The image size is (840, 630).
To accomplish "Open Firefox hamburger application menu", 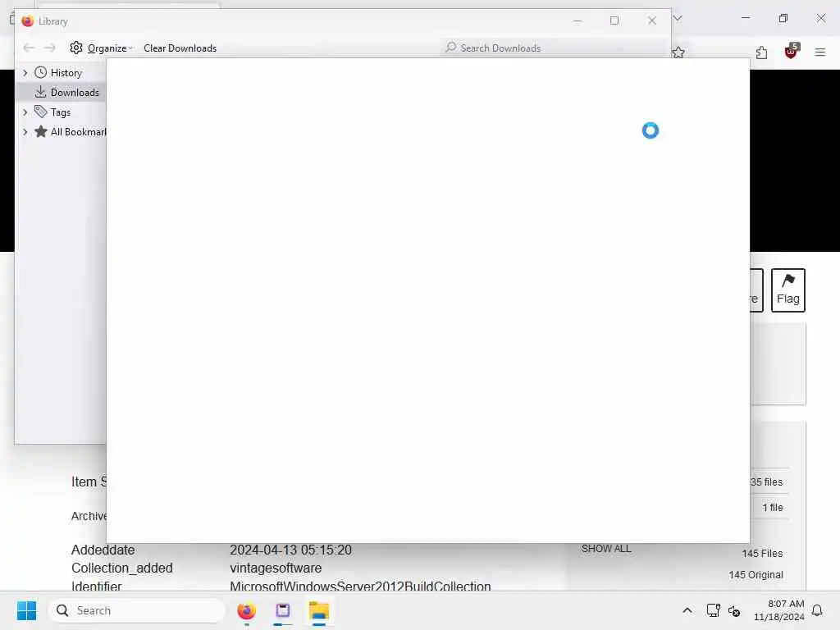I will coord(820,52).
